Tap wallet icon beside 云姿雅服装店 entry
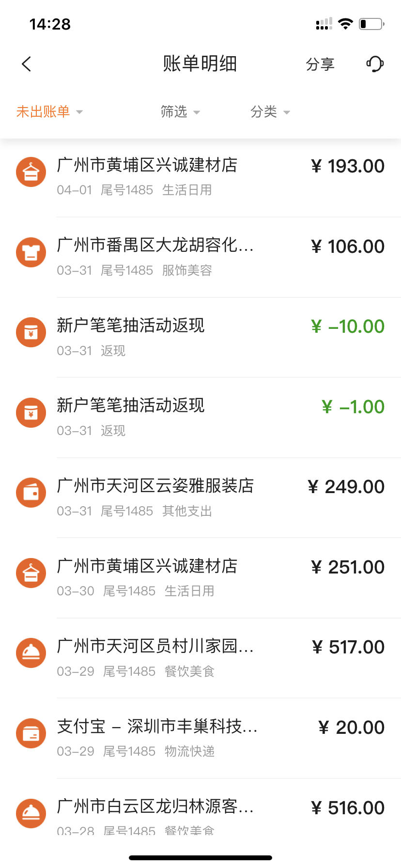 pos(31,493)
